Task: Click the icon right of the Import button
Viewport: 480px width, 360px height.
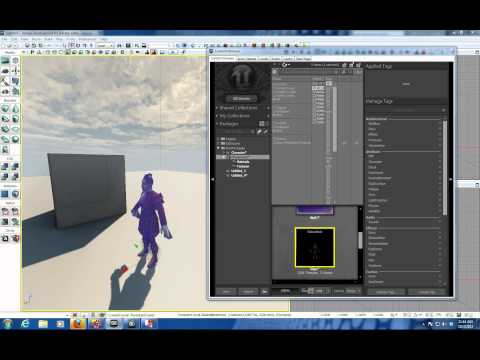Action: [x=265, y=292]
